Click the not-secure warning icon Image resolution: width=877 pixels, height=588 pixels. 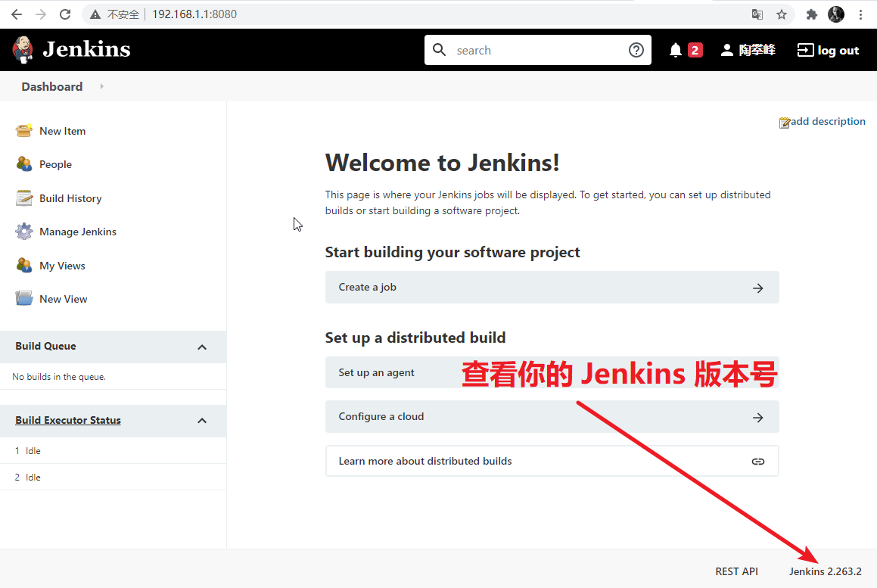coord(95,14)
